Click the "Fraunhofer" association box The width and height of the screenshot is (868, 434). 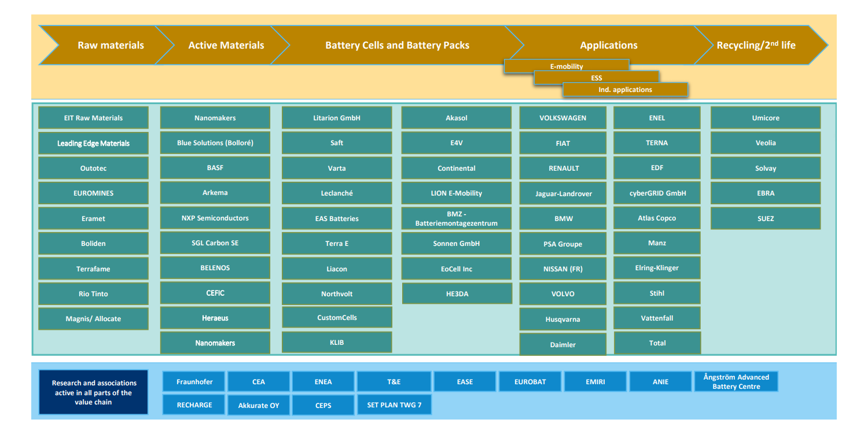[194, 382]
